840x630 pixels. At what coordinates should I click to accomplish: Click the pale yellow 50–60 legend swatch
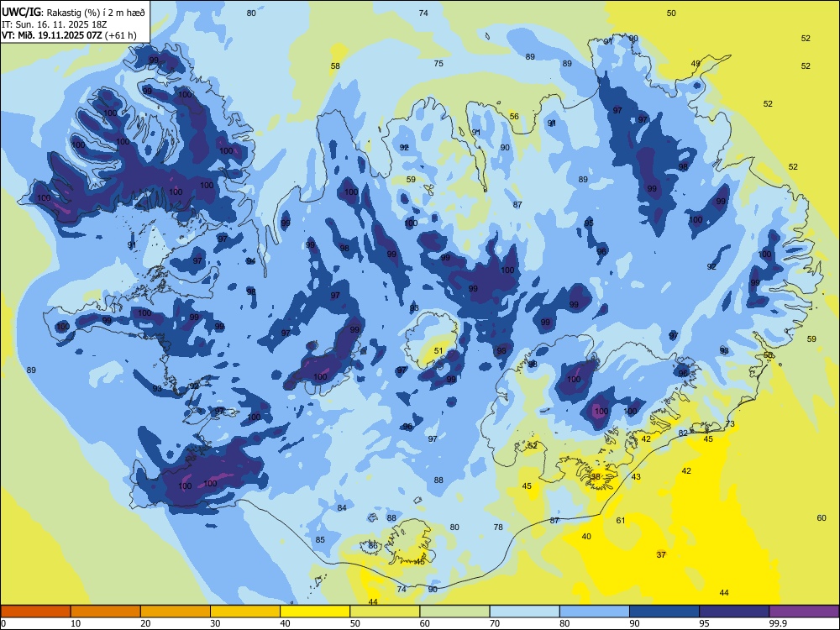[385, 612]
